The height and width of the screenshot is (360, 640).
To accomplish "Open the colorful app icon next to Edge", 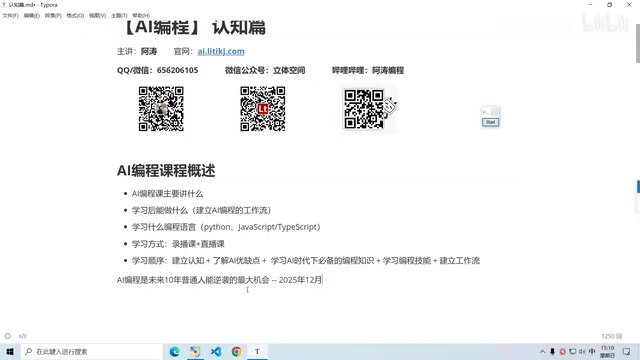I will [195, 351].
